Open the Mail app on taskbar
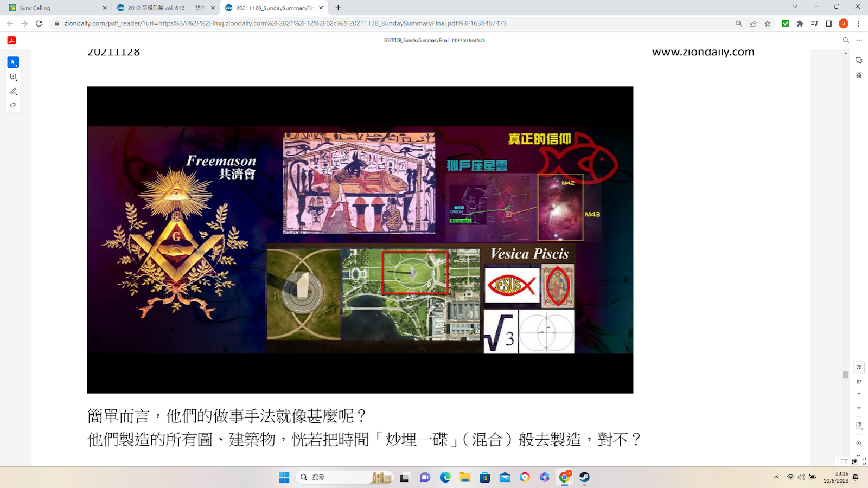868x488 pixels. [505, 477]
